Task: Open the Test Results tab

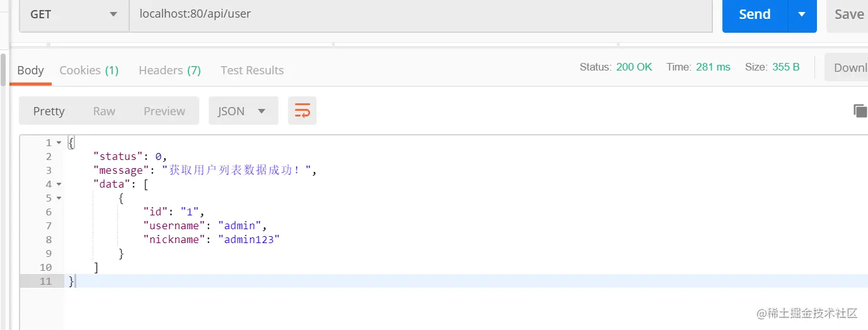Action: click(x=252, y=70)
